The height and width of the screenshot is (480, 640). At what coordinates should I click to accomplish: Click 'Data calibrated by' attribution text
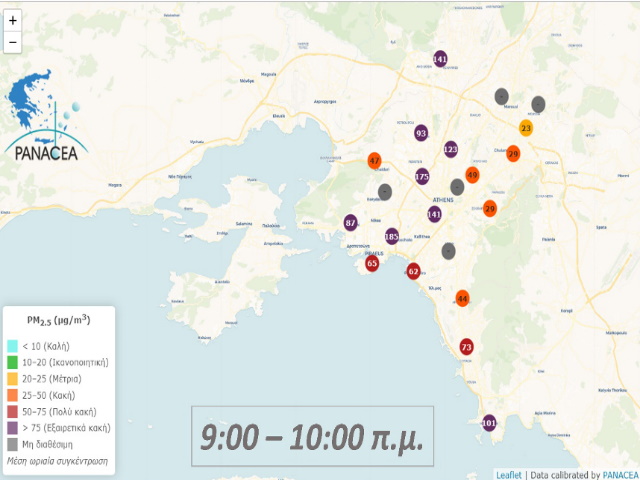pyautogui.click(x=565, y=475)
